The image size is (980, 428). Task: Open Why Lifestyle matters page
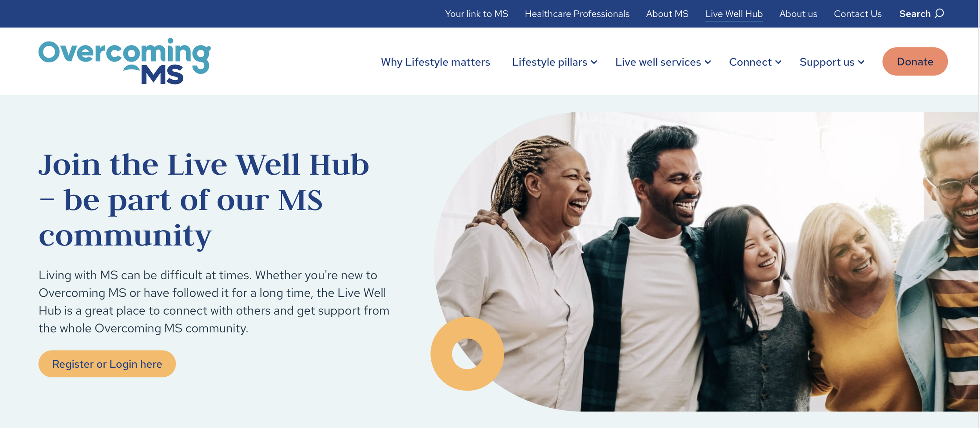pyautogui.click(x=436, y=62)
